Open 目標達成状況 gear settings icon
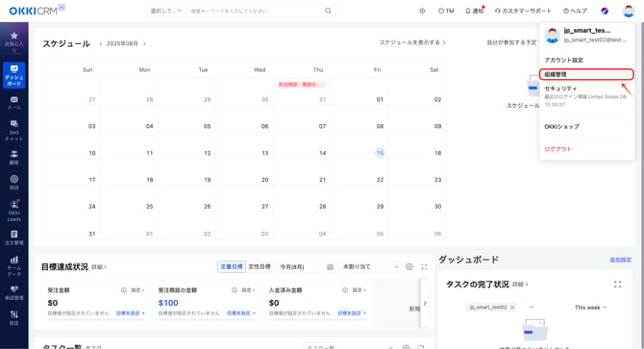The width and height of the screenshot is (644, 349). pyautogui.click(x=409, y=267)
